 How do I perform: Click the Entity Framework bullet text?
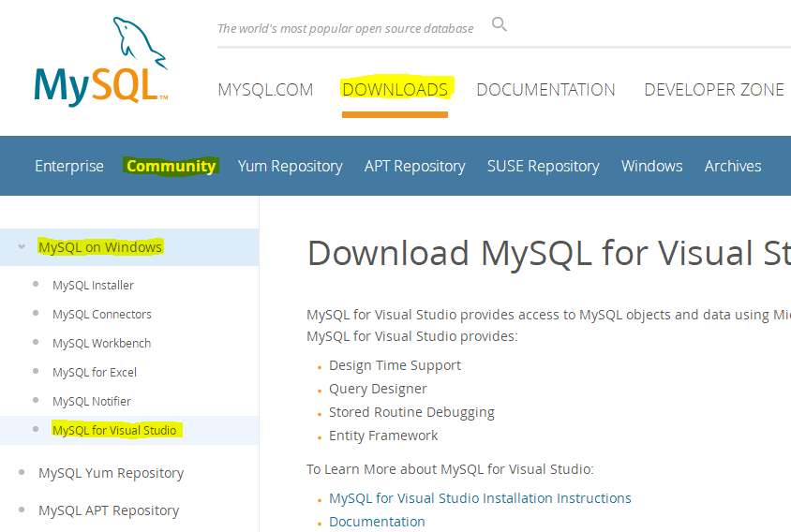[x=383, y=436]
